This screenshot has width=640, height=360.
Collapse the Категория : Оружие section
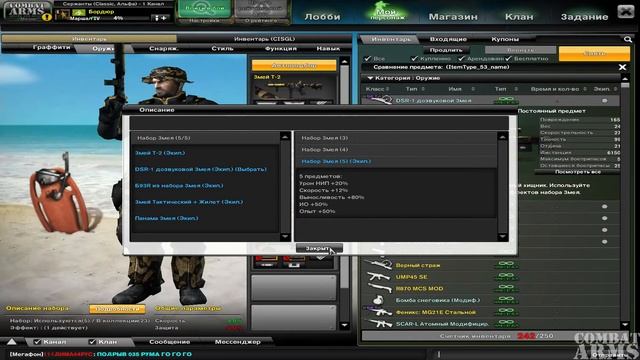(x=370, y=78)
